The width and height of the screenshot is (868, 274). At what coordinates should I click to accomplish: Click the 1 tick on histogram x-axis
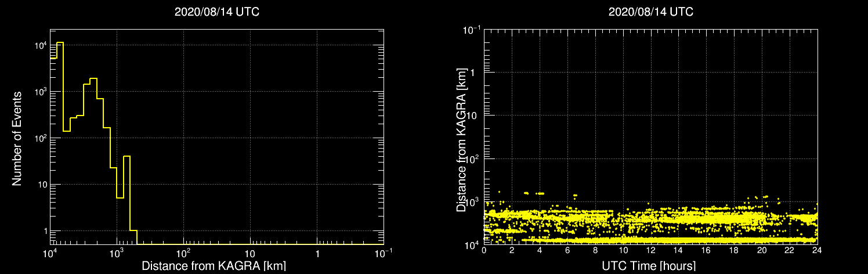click(317, 254)
